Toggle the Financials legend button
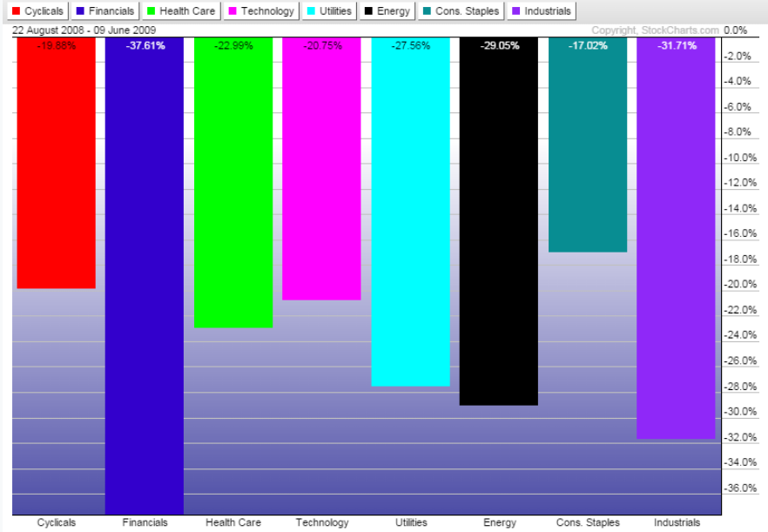This screenshot has height=532, width=768. tap(105, 11)
